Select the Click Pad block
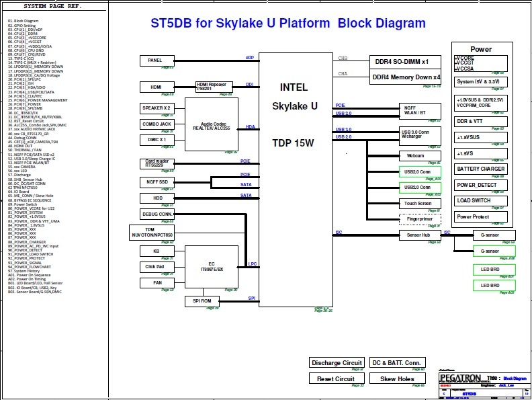This screenshot has height=400, width=532. point(157,267)
